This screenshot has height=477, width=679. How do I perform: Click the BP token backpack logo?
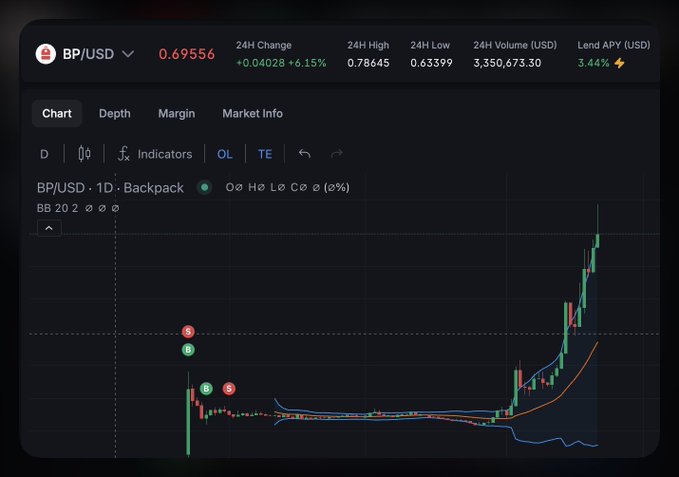point(45,54)
